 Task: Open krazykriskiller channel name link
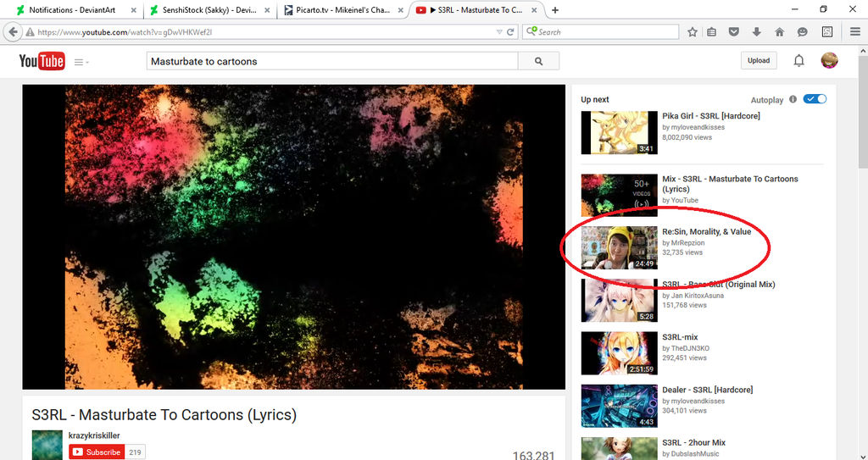pos(94,435)
